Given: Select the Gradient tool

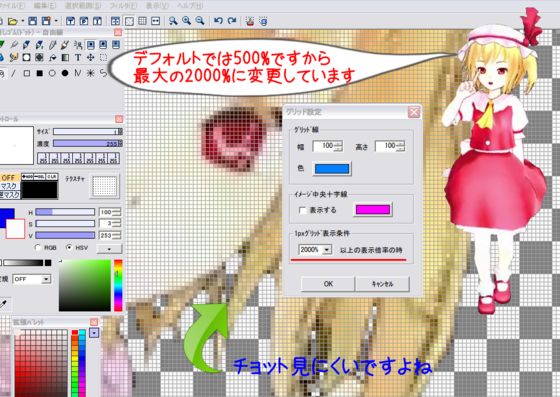Looking at the screenshot, I should (x=65, y=57).
